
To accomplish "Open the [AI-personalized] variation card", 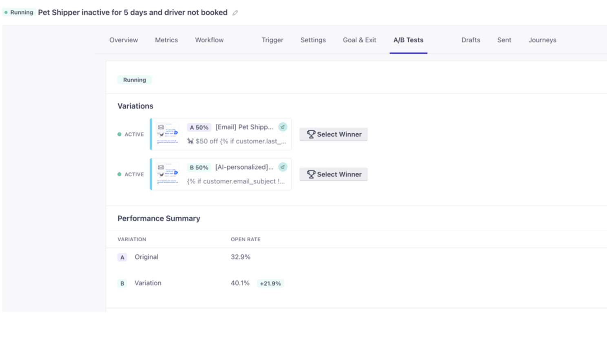I will coord(221,174).
